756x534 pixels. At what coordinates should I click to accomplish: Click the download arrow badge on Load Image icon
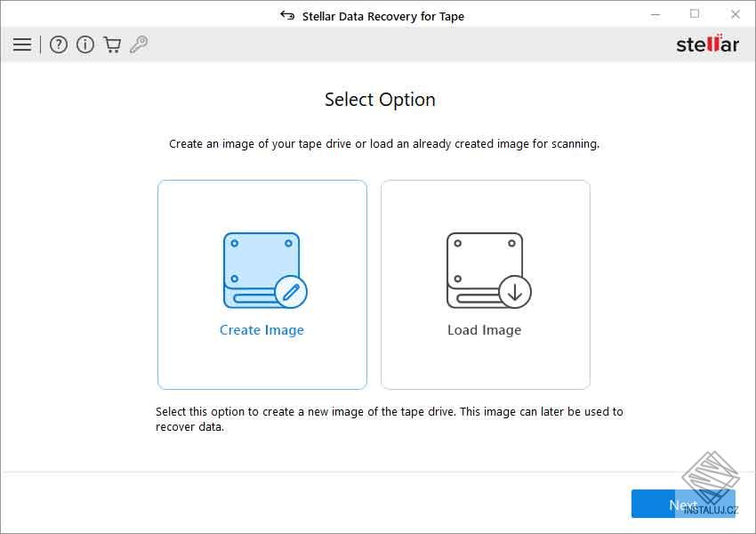[516, 291]
